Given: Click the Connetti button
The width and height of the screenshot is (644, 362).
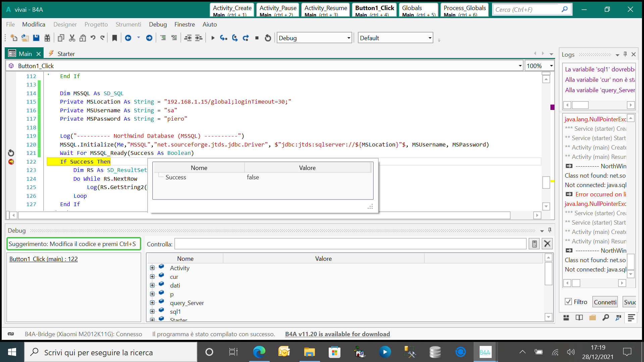Looking at the screenshot, I should point(605,302).
